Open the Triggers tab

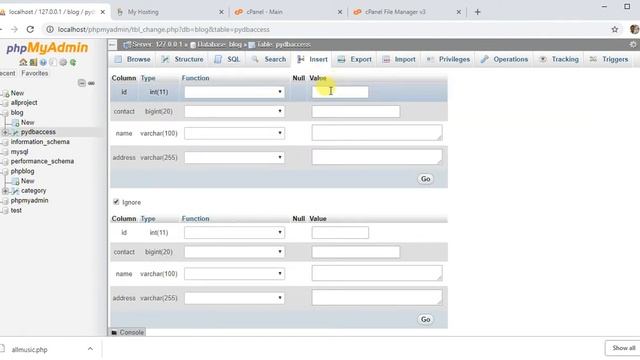609,59
